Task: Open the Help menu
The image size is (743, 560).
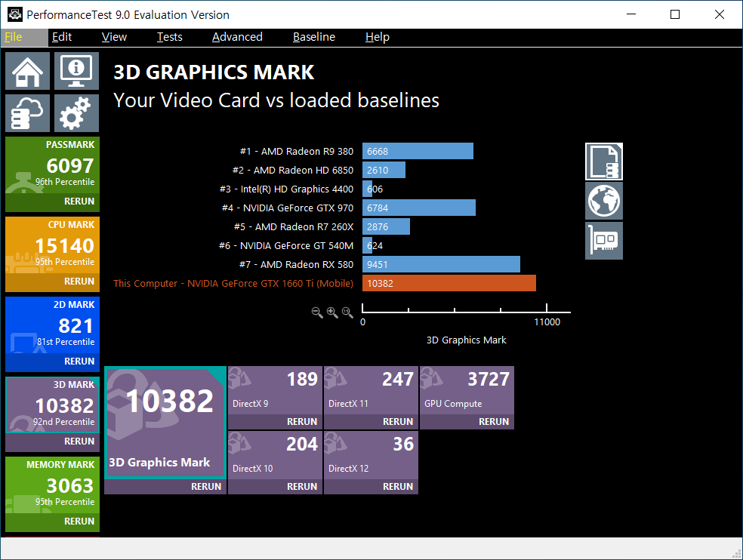Action: tap(378, 37)
